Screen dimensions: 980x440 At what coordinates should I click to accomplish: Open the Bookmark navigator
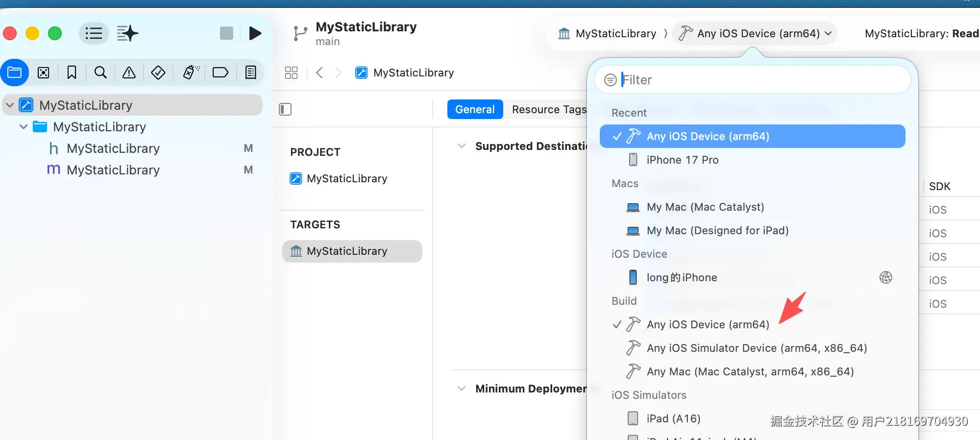(72, 73)
